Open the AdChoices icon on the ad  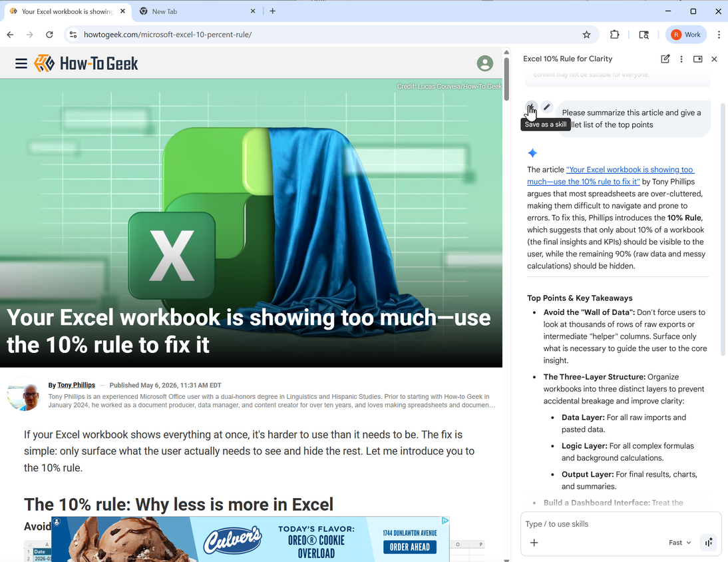pyautogui.click(x=445, y=521)
